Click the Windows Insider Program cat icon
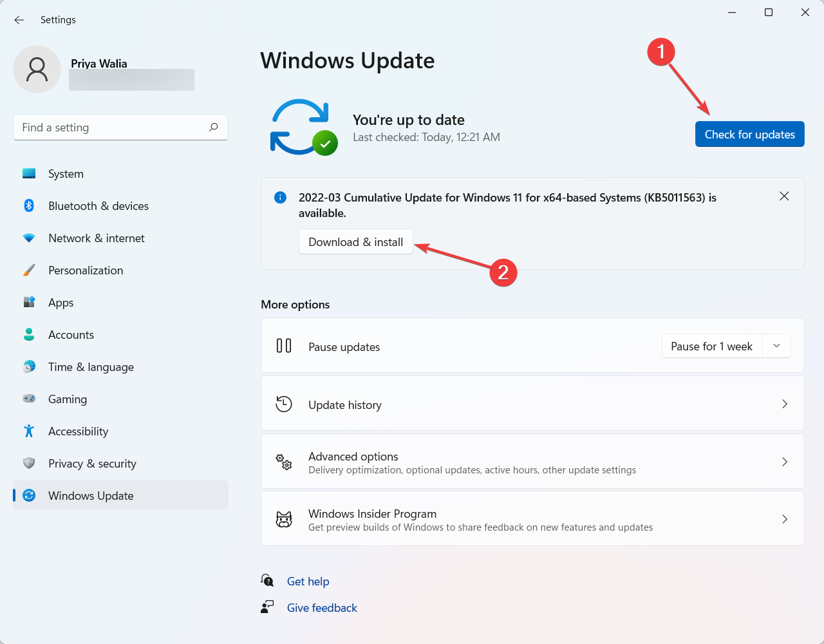The height and width of the screenshot is (644, 824). tap(284, 519)
